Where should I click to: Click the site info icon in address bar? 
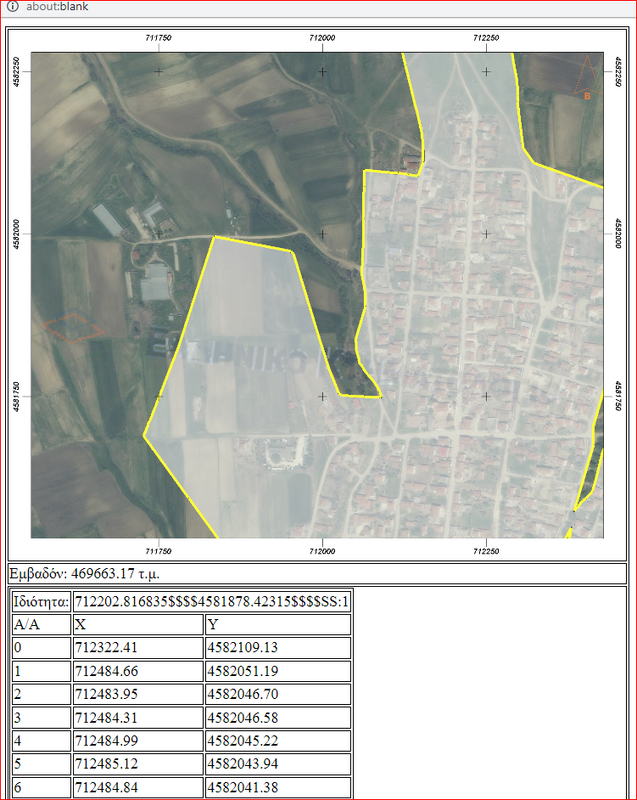12,7
